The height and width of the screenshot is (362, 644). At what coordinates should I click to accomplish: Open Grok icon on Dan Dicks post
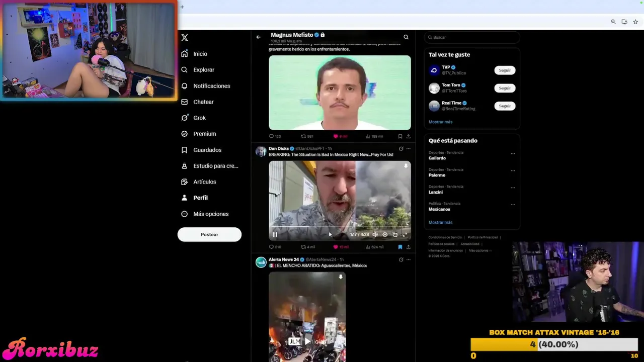tap(401, 149)
